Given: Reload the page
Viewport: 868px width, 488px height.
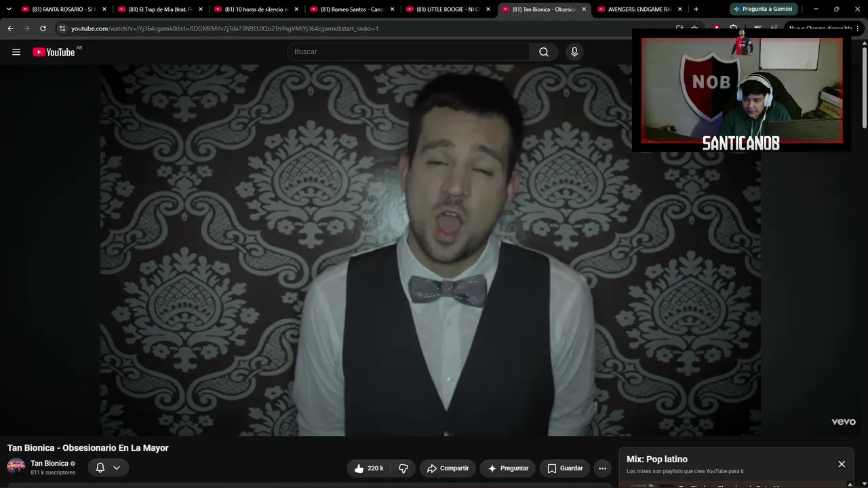Looking at the screenshot, I should point(43,28).
